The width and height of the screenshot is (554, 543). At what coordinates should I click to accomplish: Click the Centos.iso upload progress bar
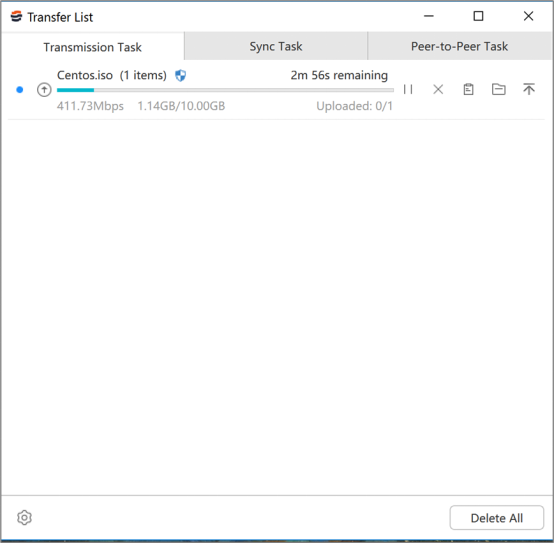(225, 90)
